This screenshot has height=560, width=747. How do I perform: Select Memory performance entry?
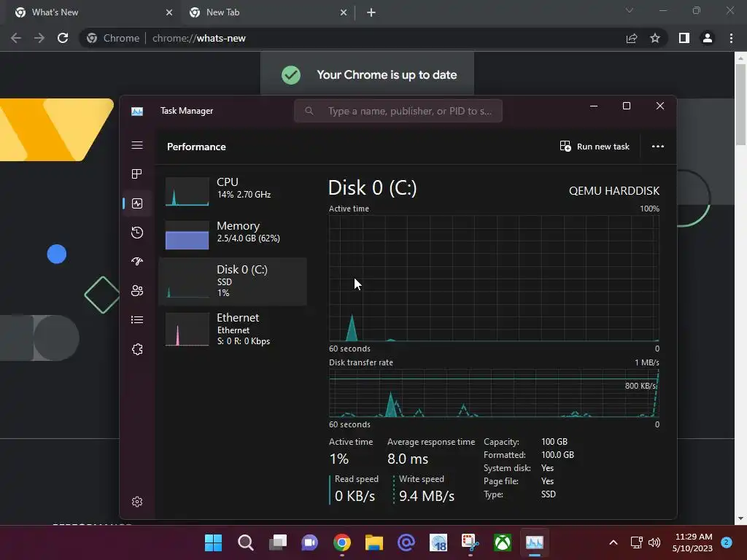[233, 233]
